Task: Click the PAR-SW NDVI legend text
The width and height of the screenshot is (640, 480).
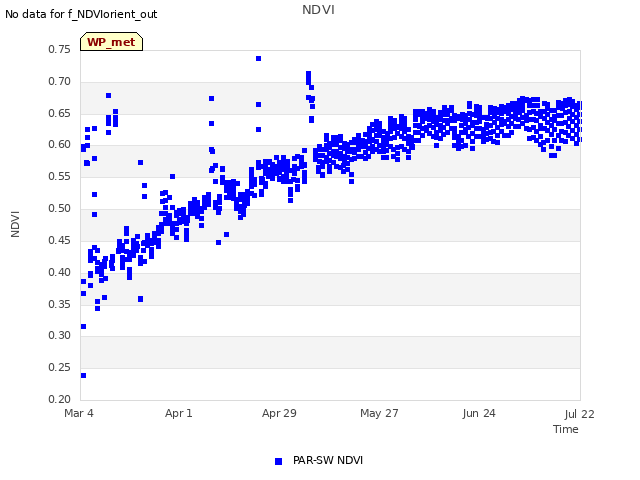Action: click(328, 460)
